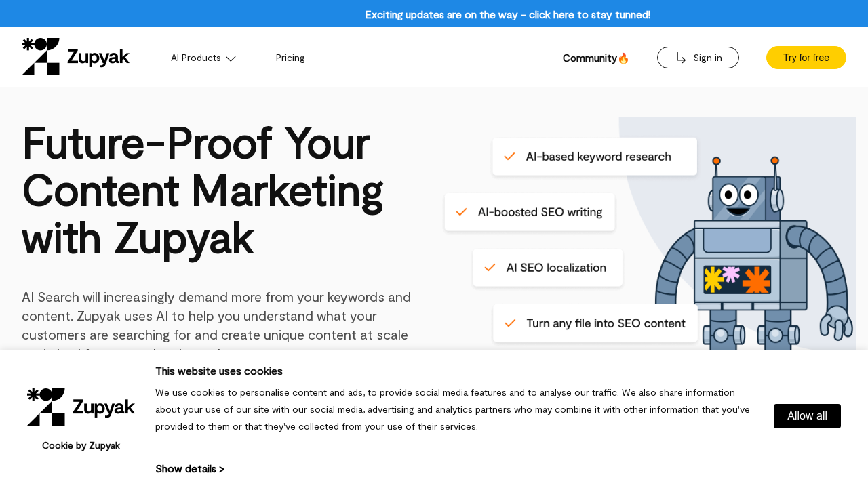Image resolution: width=868 pixels, height=488 pixels.
Task: Click the Try for free button
Action: coord(806,57)
